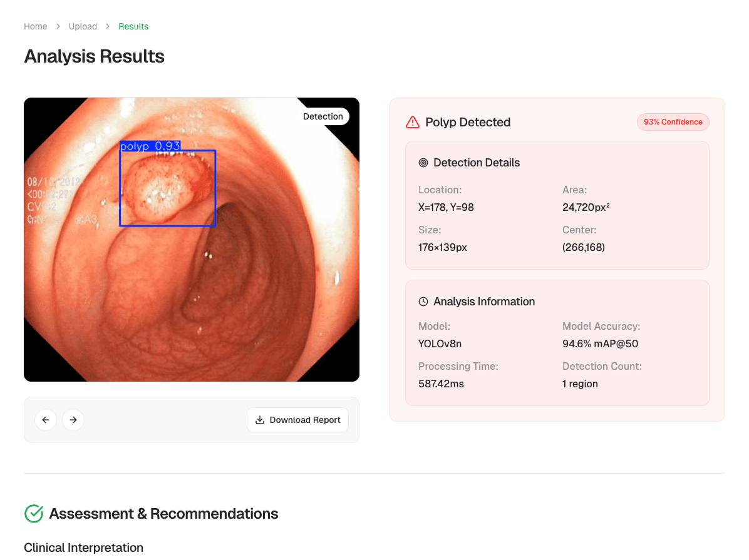Screen dimensions: 749x560
Task: Click the Clinical Interpretation heading
Action: pos(83,547)
